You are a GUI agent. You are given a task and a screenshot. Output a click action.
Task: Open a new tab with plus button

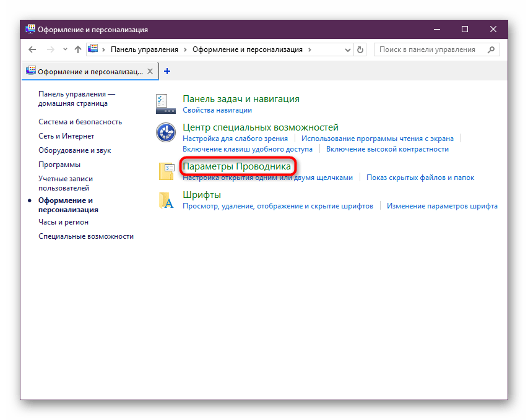(x=167, y=71)
